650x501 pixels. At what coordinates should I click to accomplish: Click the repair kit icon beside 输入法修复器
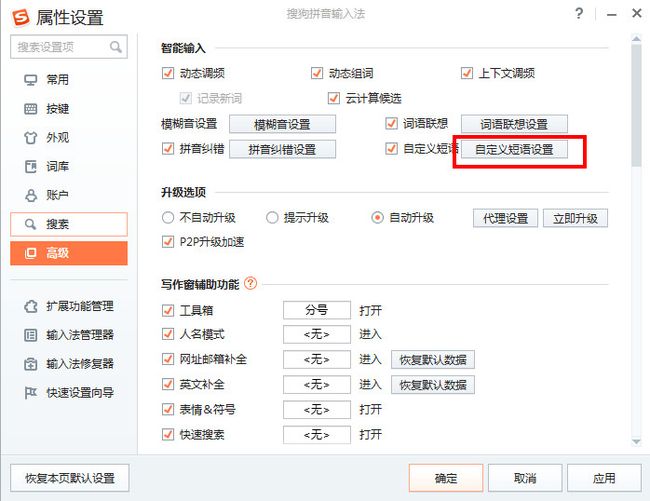point(31,364)
